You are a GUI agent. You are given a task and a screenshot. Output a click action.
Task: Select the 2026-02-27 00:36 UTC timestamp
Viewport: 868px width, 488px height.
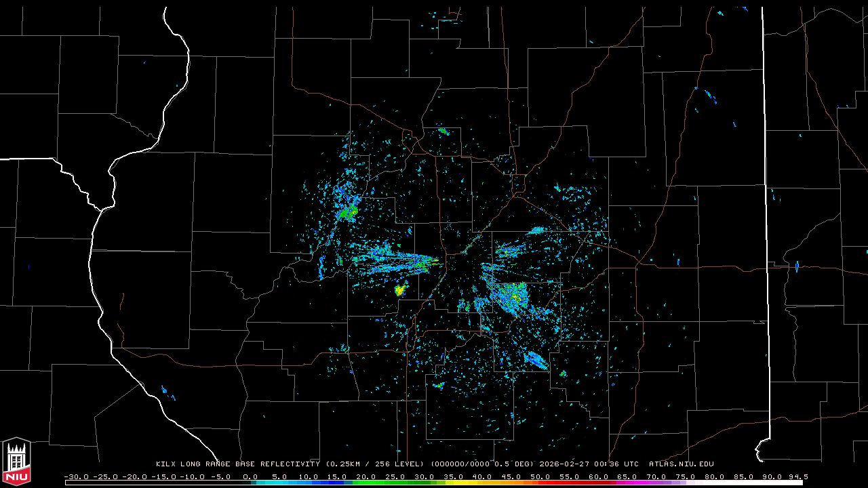(589, 464)
